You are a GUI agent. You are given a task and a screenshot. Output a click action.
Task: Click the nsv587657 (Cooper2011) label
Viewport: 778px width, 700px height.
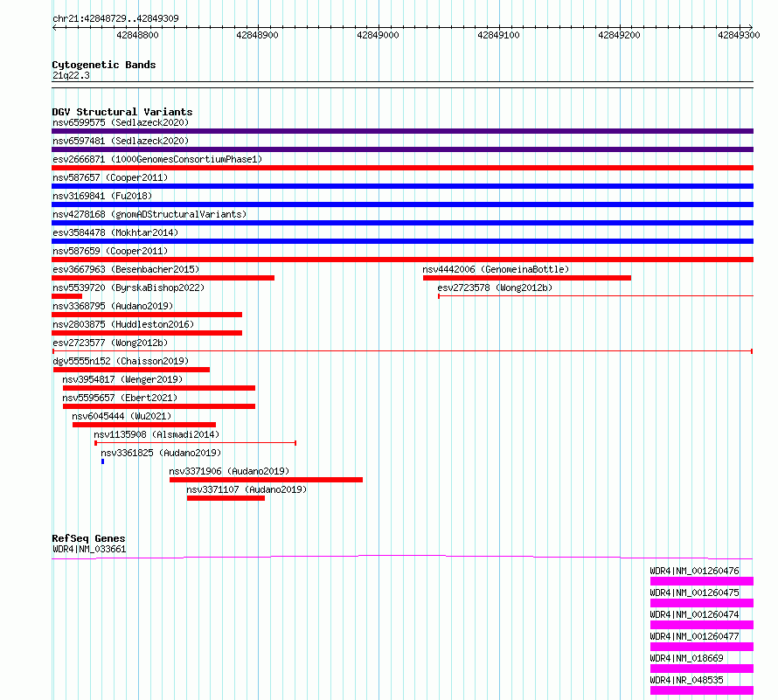[x=110, y=177]
